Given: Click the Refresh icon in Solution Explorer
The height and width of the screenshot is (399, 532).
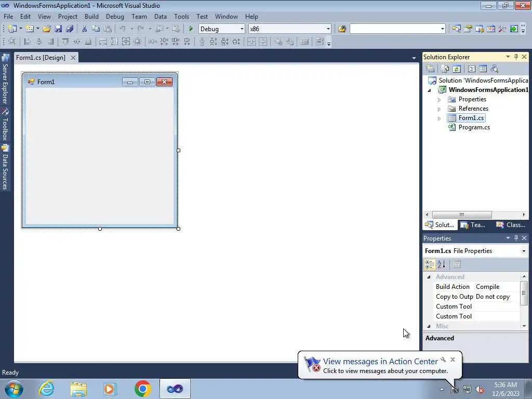Looking at the screenshot, I should coord(457,69).
